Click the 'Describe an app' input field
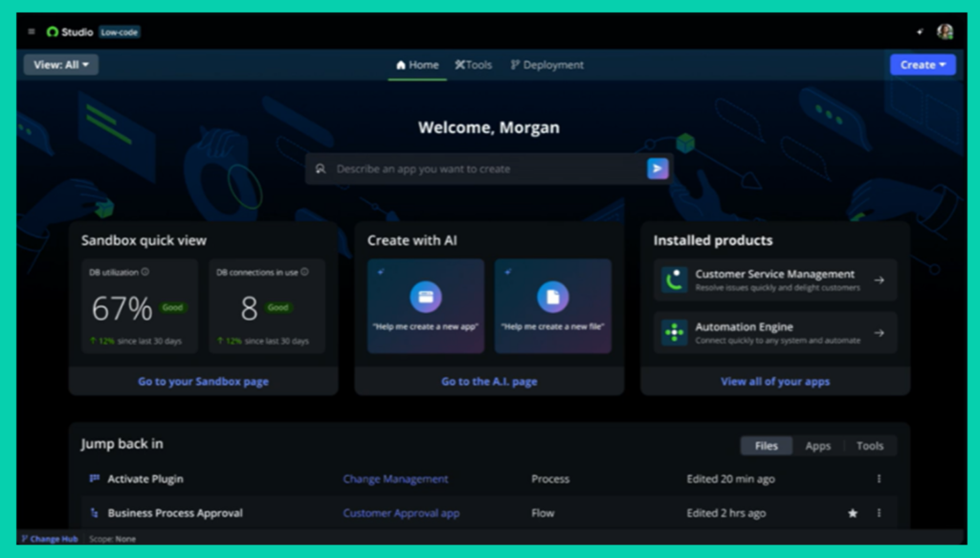The width and height of the screenshot is (980, 558). 459,167
